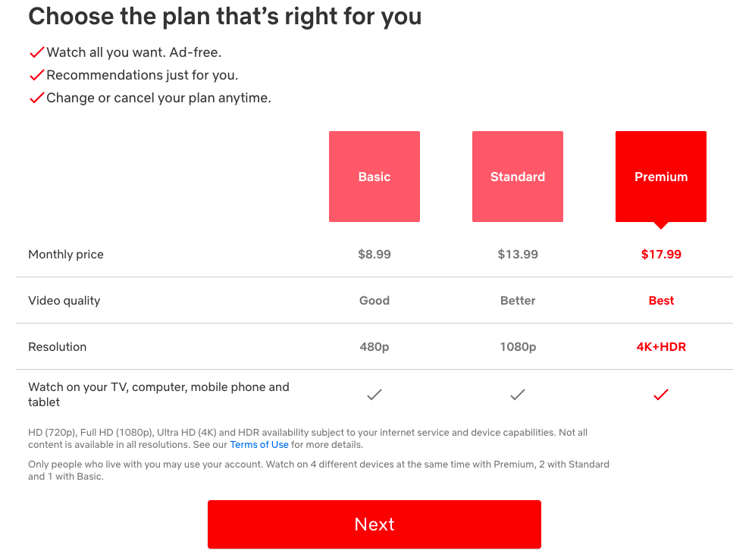The height and width of the screenshot is (560, 752).
Task: Click the $8.99 Basic monthly price
Action: 374,254
